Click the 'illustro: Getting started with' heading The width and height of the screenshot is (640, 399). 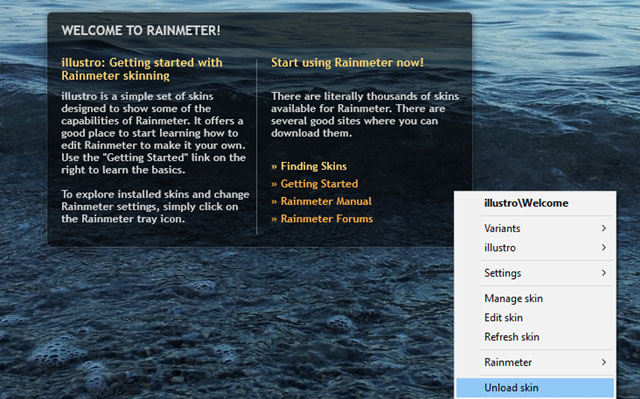coord(142,62)
